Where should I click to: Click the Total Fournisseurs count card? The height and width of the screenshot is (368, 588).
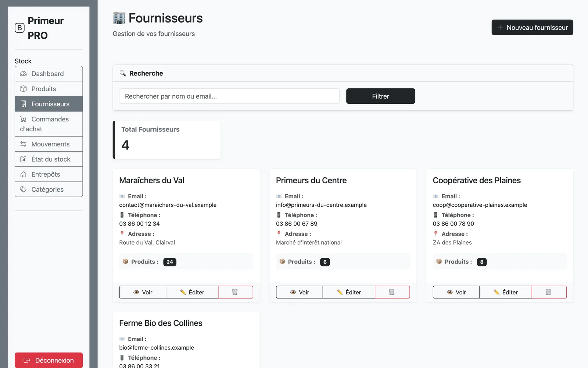(166, 140)
